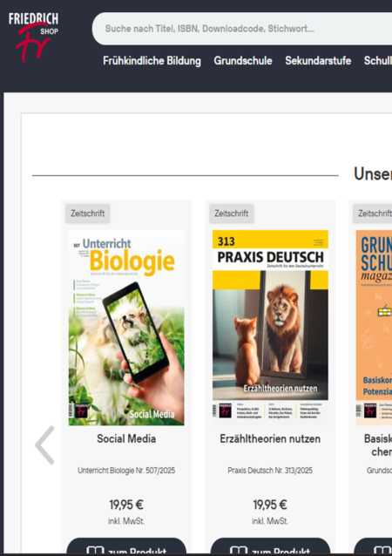Open the Praxis Deutsch 313 cover thumbnail
Screen dimensions: 392x556
point(270,328)
